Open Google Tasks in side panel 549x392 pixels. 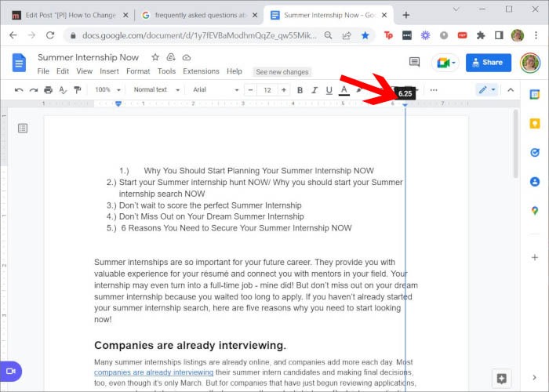coord(535,153)
